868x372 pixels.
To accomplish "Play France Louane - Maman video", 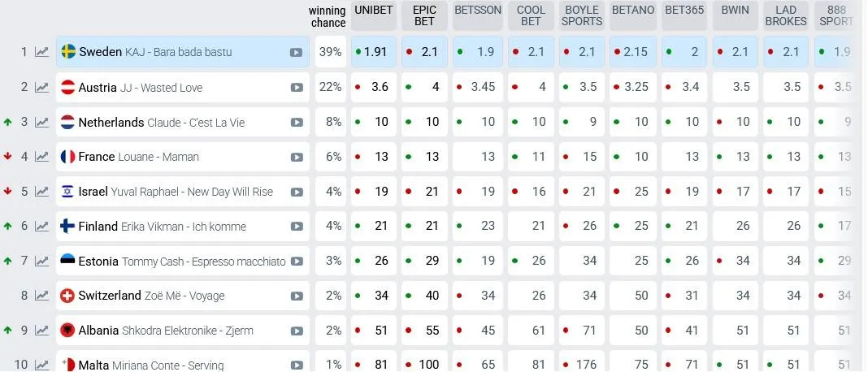I will (297, 158).
